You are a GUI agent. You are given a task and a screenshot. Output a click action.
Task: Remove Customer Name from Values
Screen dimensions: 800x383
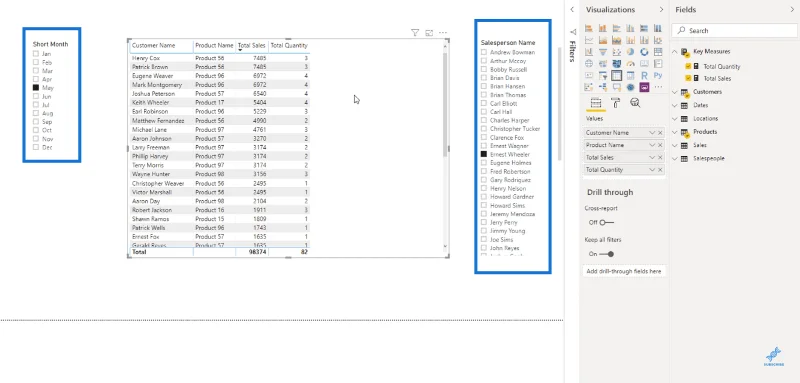(660, 133)
